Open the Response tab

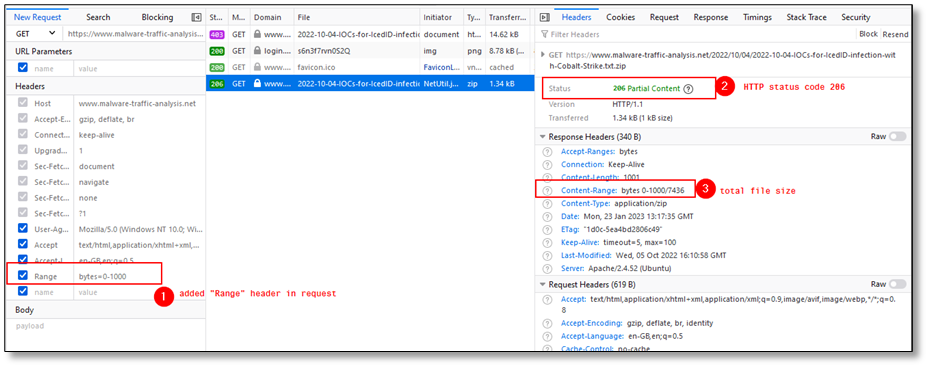point(710,17)
